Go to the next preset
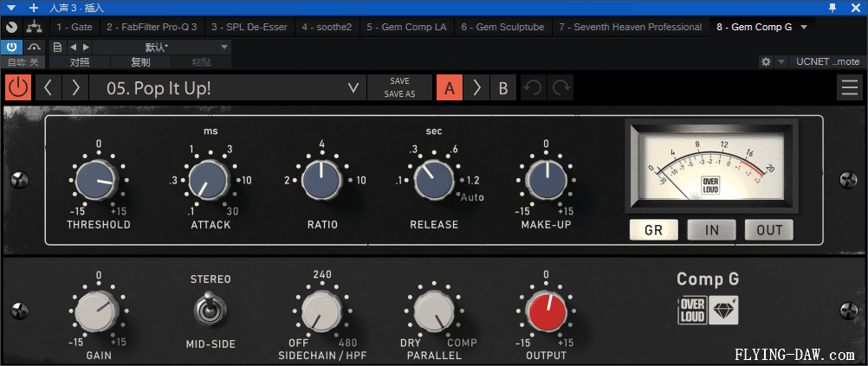 click(x=76, y=87)
